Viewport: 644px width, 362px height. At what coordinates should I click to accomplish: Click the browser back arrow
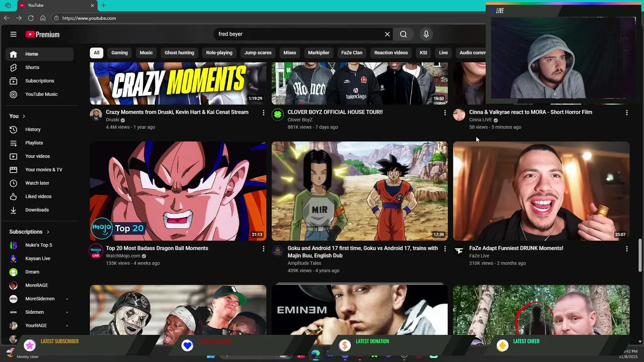(x=7, y=18)
